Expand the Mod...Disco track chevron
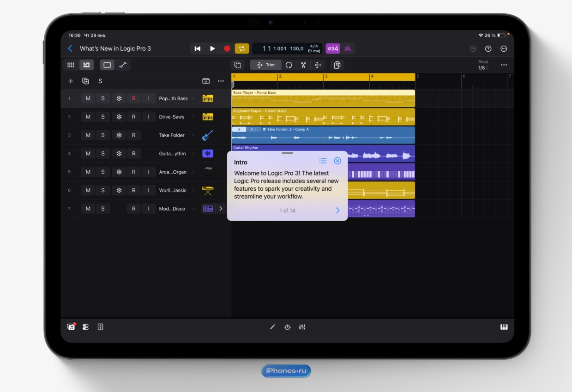 point(221,209)
